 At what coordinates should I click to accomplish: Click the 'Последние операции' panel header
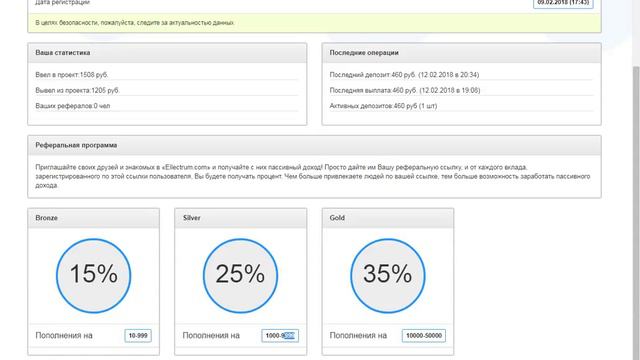461,53
